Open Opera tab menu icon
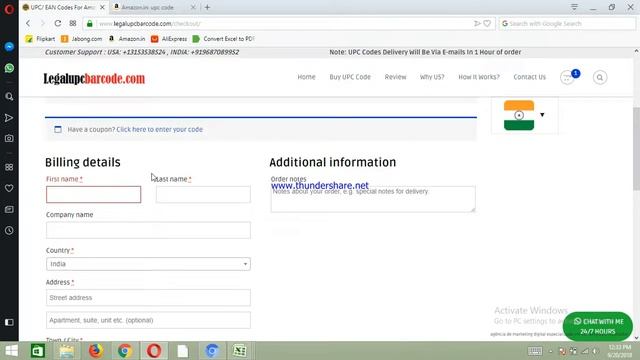640x360 pixels. point(574,7)
